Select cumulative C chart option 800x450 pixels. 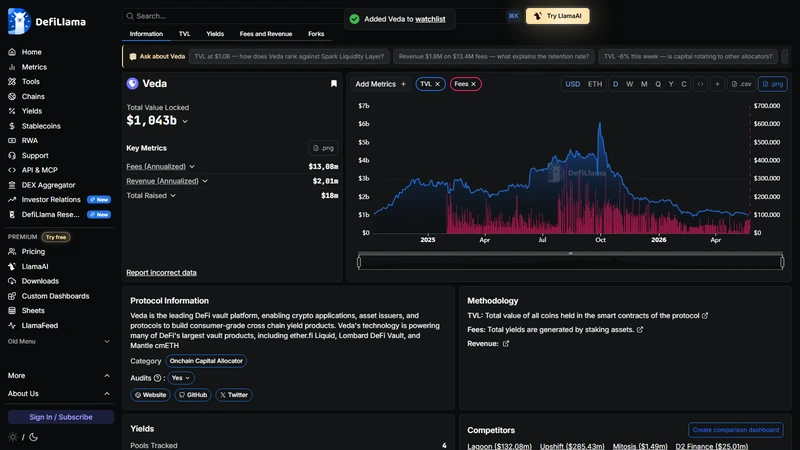pyautogui.click(x=684, y=84)
